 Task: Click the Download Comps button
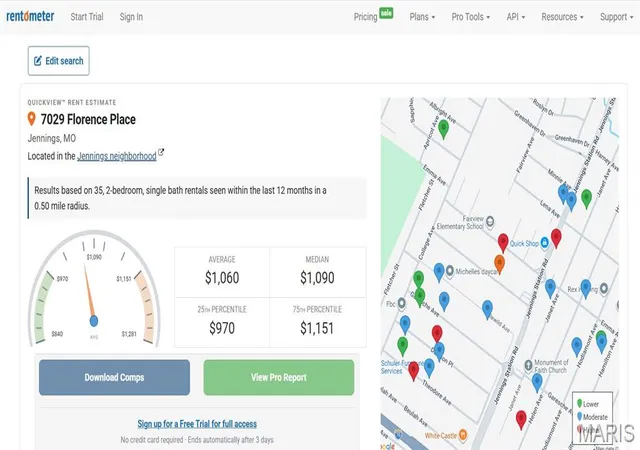[114, 377]
